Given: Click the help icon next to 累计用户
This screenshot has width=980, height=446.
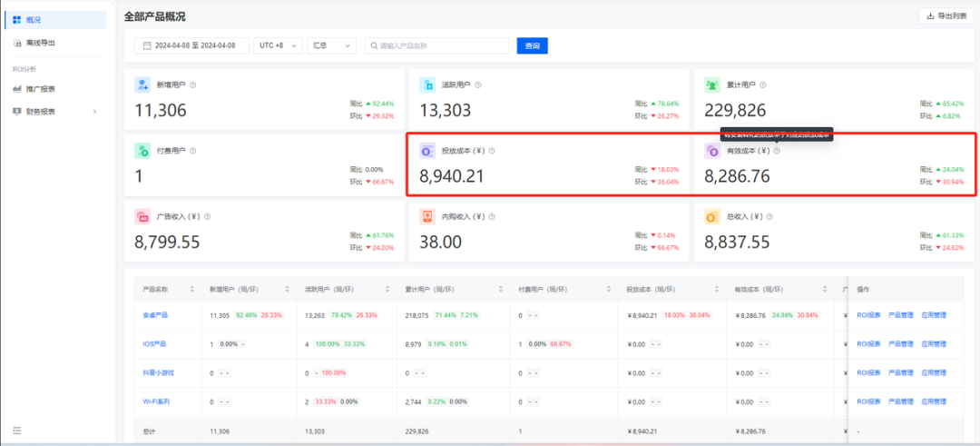Looking at the screenshot, I should [x=763, y=85].
